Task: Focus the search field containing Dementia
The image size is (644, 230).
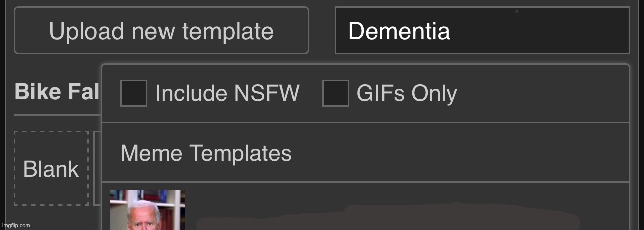Action: [x=482, y=30]
